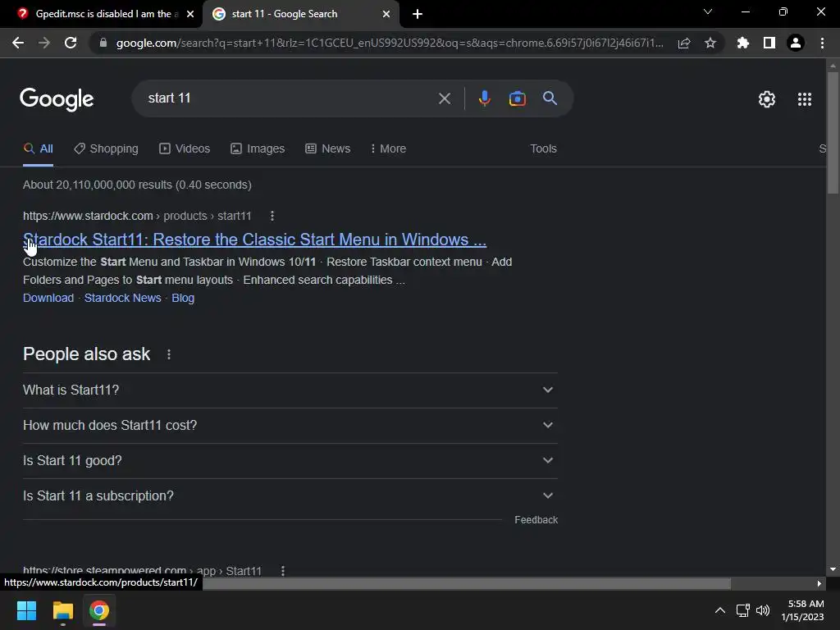The image size is (840, 630).
Task: Click the Chrome address bar URL
Action: 390,43
